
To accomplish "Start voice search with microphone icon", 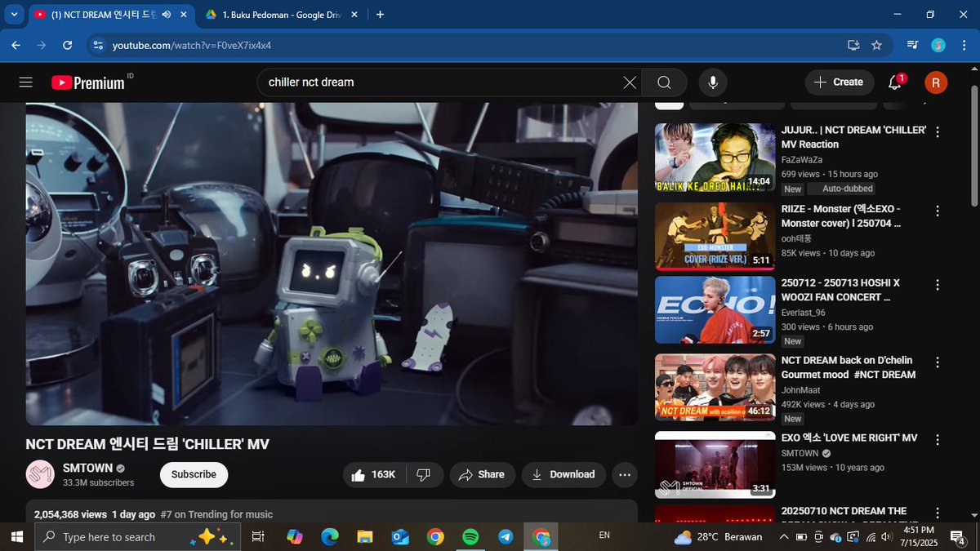I will [x=713, y=82].
